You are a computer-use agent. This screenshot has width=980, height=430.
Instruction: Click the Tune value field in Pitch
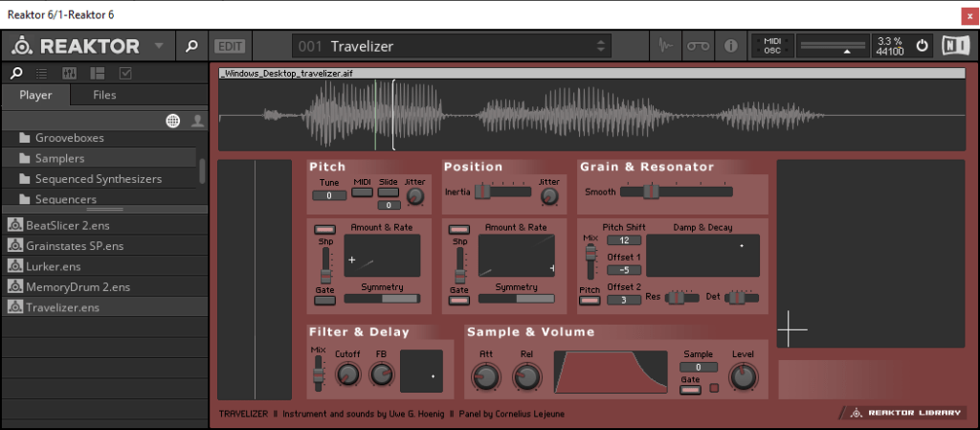point(328,195)
